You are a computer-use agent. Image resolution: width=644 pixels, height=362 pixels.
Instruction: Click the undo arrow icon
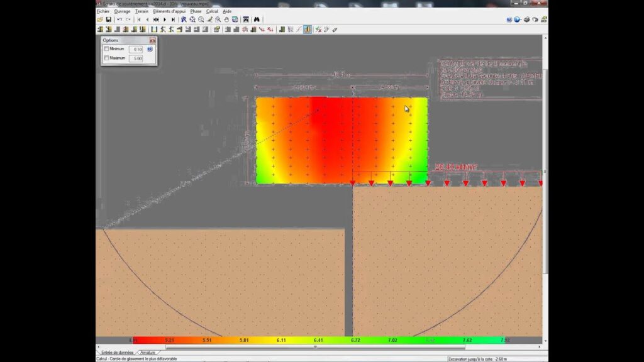[119, 19]
